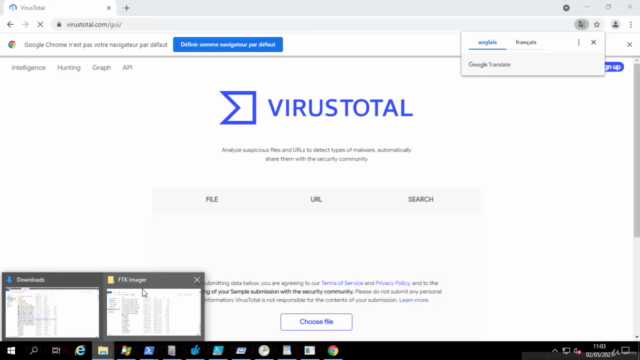
Task: Select the anglais tab in Translate popup
Action: 487,42
